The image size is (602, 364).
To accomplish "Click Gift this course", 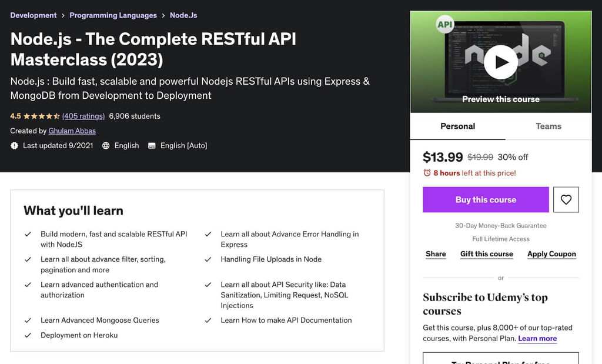I will (x=487, y=253).
